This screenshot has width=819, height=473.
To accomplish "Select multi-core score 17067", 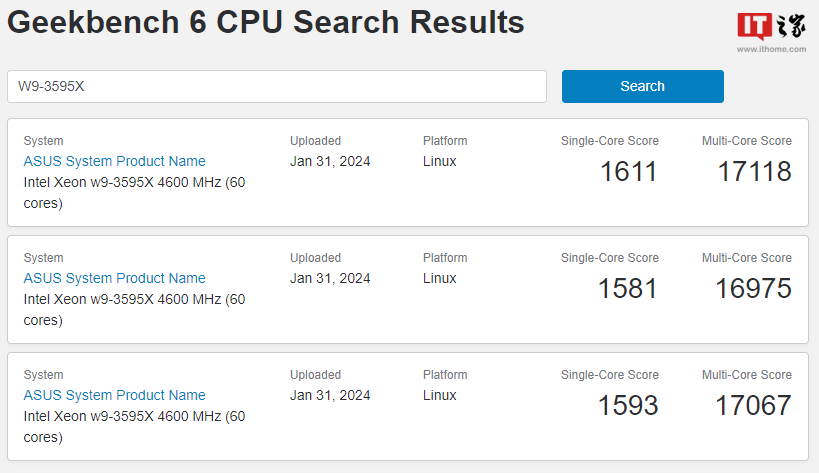I will (753, 406).
